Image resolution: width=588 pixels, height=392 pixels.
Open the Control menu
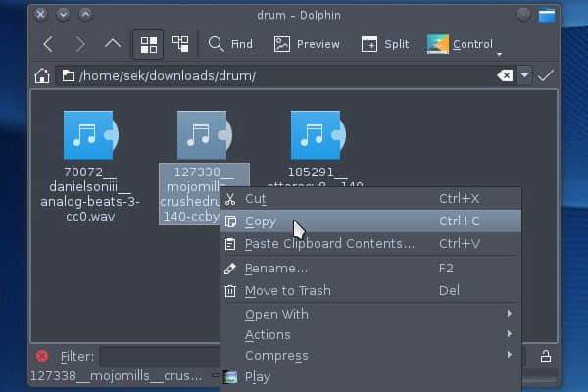pos(463,44)
